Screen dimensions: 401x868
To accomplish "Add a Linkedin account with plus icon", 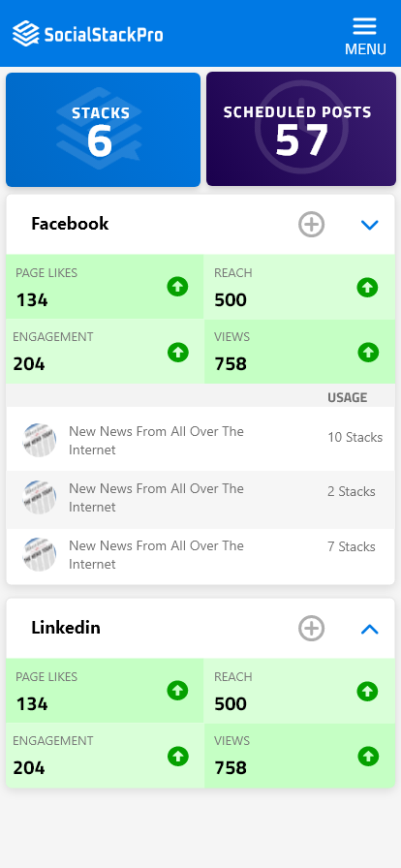I will 311,629.
